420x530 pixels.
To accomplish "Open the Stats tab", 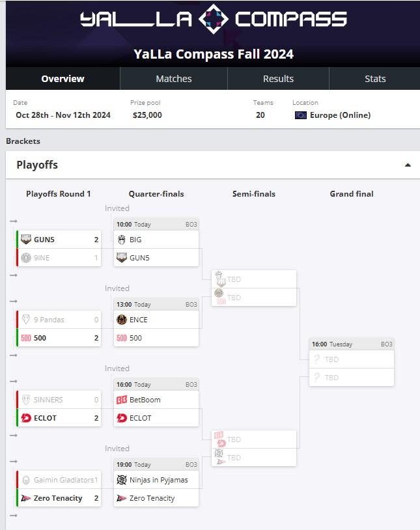I will coord(375,78).
